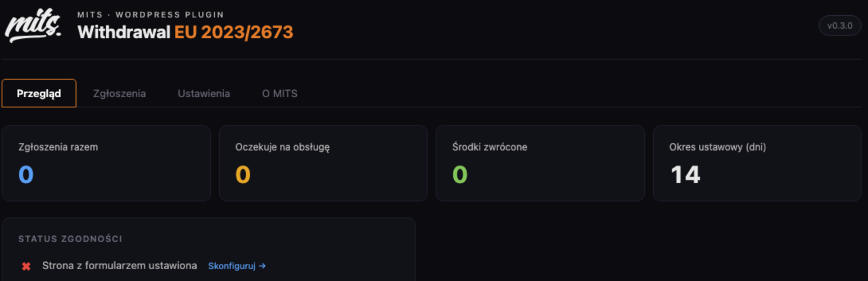Click the MITS logo icon
Viewport: 868px width, 281px height.
pyautogui.click(x=33, y=26)
